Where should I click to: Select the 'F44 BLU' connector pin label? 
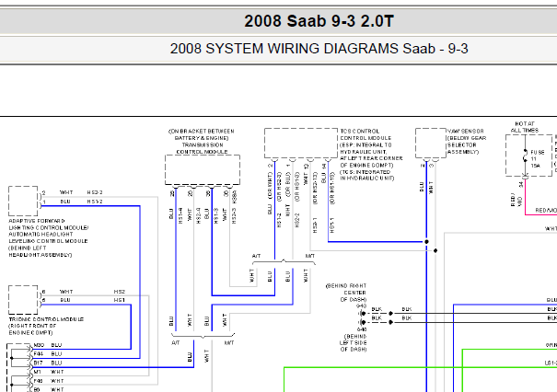tap(48, 354)
